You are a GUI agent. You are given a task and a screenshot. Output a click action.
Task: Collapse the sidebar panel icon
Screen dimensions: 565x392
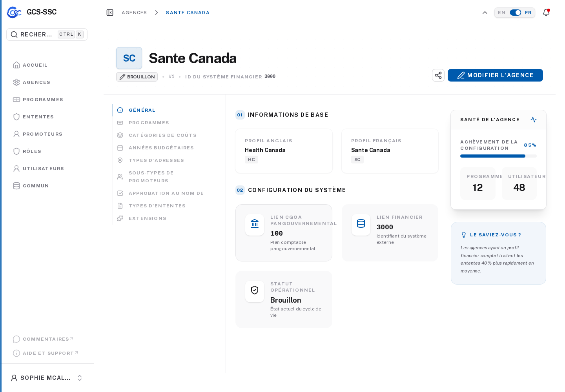point(110,13)
